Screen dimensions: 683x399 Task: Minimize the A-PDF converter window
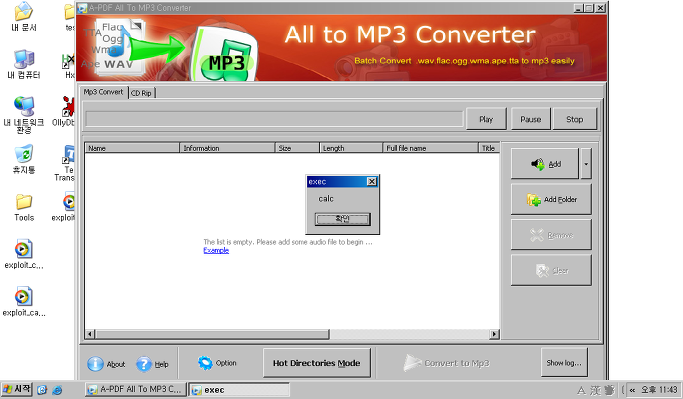(x=578, y=8)
